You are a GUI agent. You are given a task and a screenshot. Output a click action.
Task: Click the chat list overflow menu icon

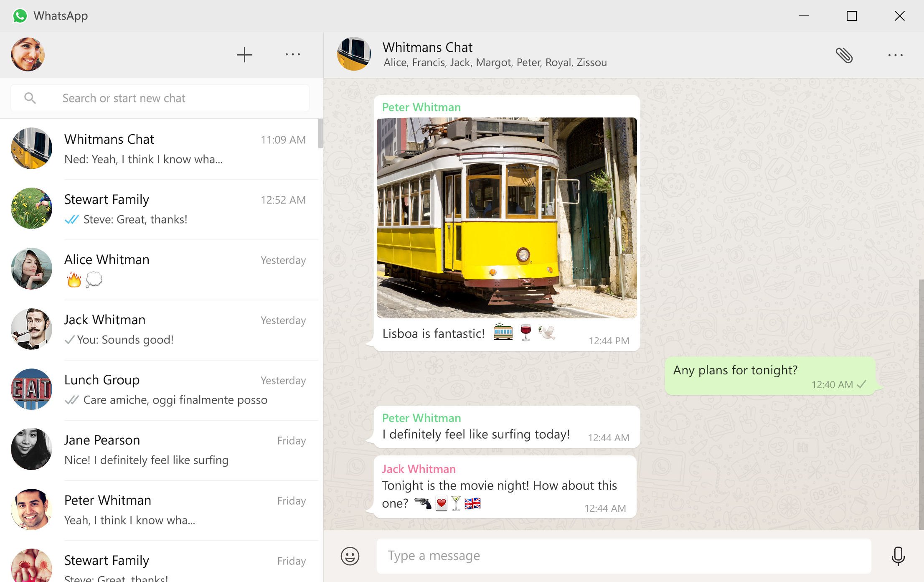point(292,54)
